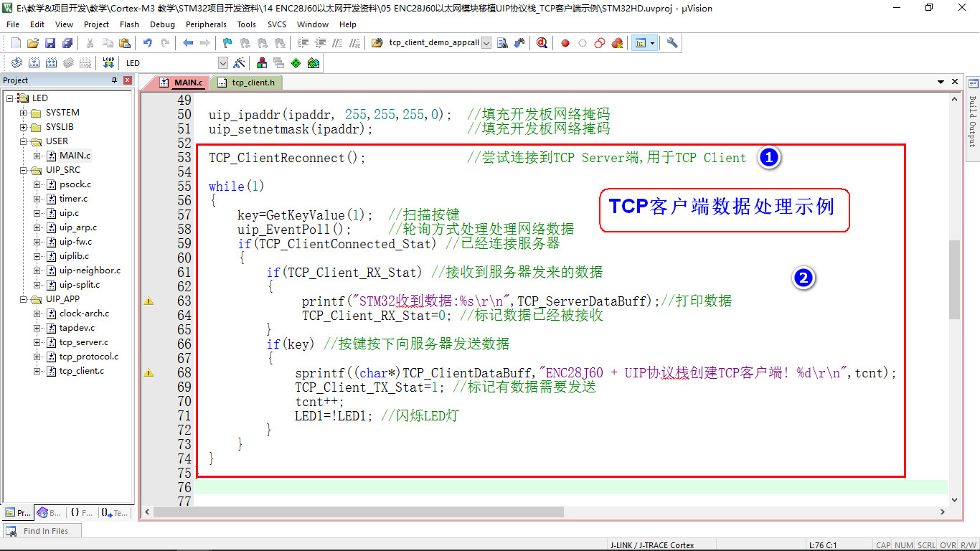
Task: Collapse the UIP_SRC group
Action: [x=24, y=170]
